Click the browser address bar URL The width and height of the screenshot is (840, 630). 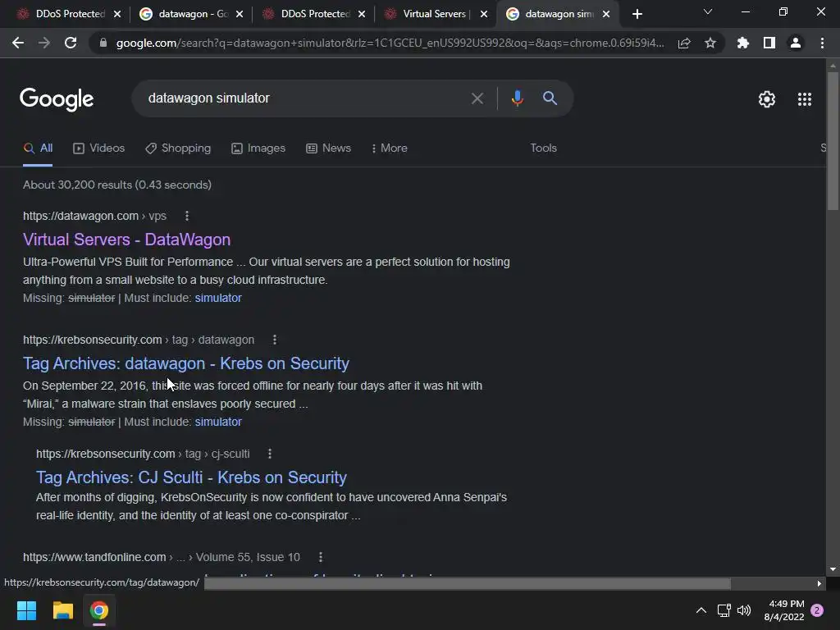pyautogui.click(x=390, y=43)
